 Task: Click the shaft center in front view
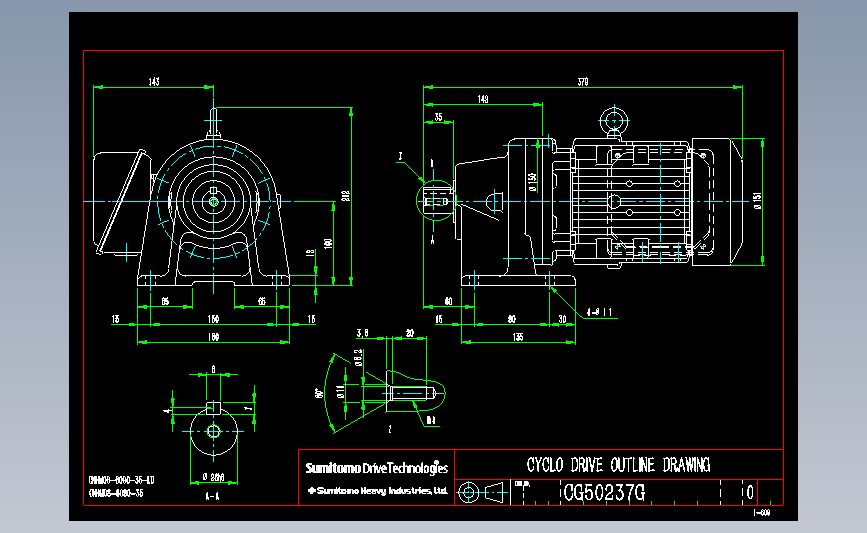point(214,201)
